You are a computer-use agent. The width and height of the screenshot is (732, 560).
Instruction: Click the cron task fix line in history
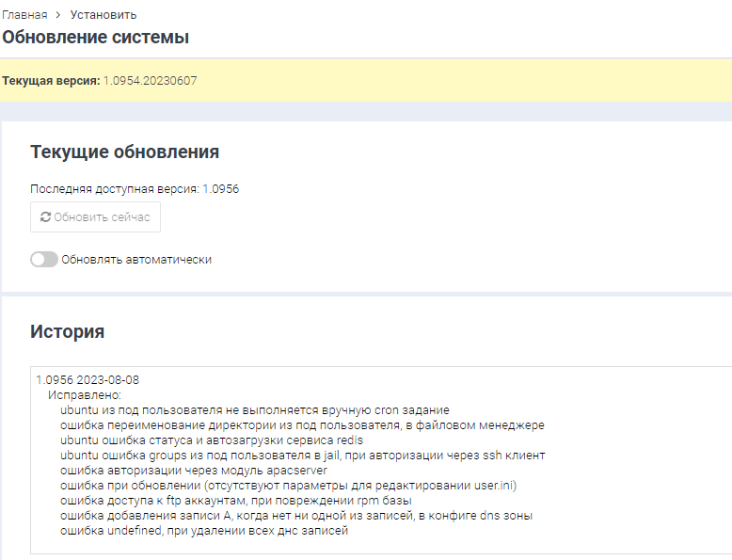point(254,410)
